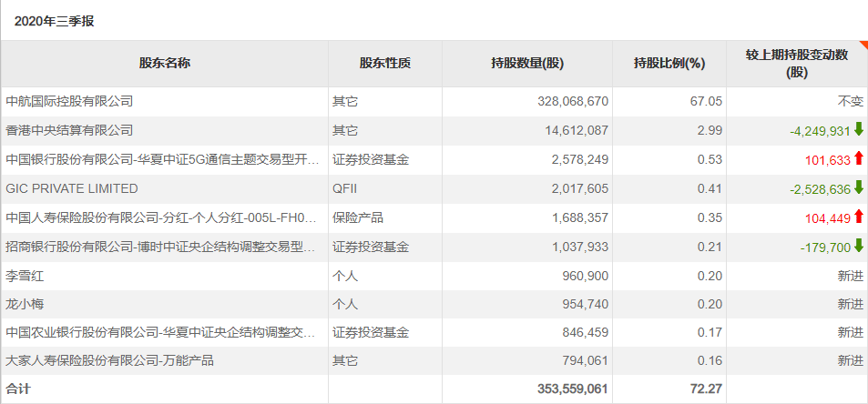Select the 华夏中证5G通信主题 fund shareholder row name
Image resolution: width=868 pixels, height=404 pixels.
(162, 160)
